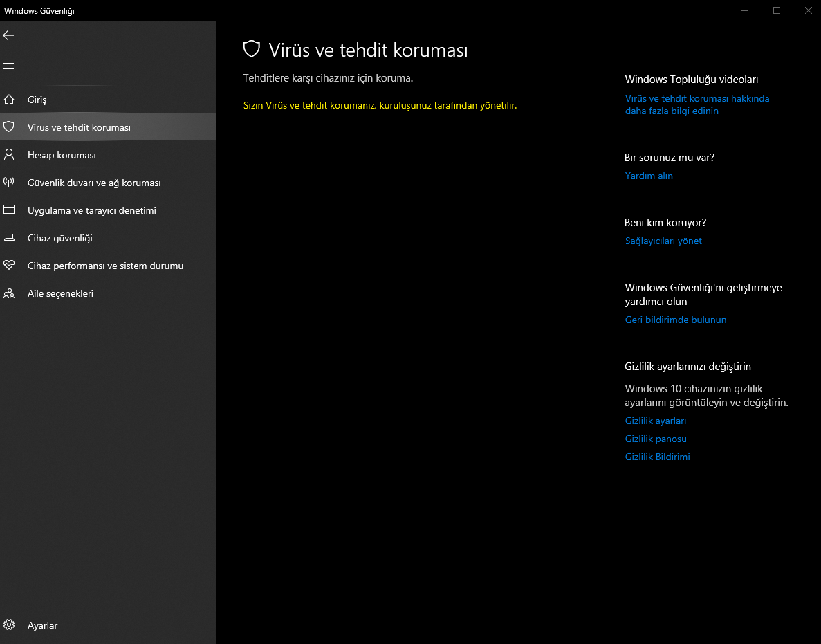Open Uygulama ve tarayıcı denetimi
The image size is (821, 644).
pos(108,210)
